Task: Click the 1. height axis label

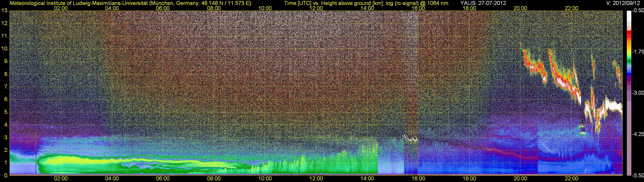Action: [6, 163]
